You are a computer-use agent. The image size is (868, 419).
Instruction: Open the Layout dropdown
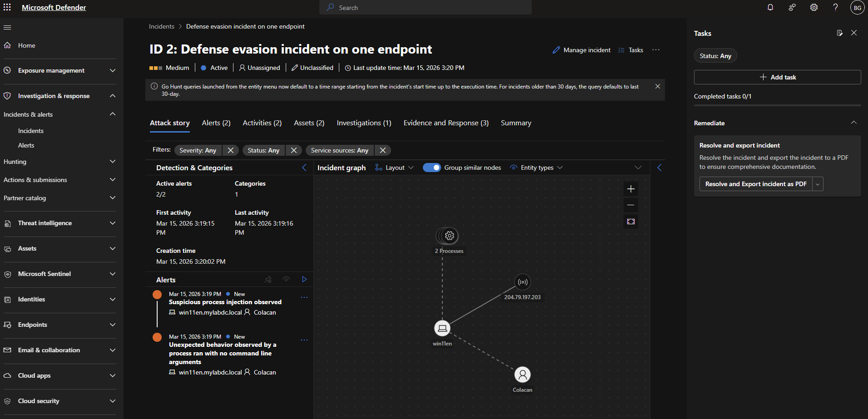pos(394,168)
